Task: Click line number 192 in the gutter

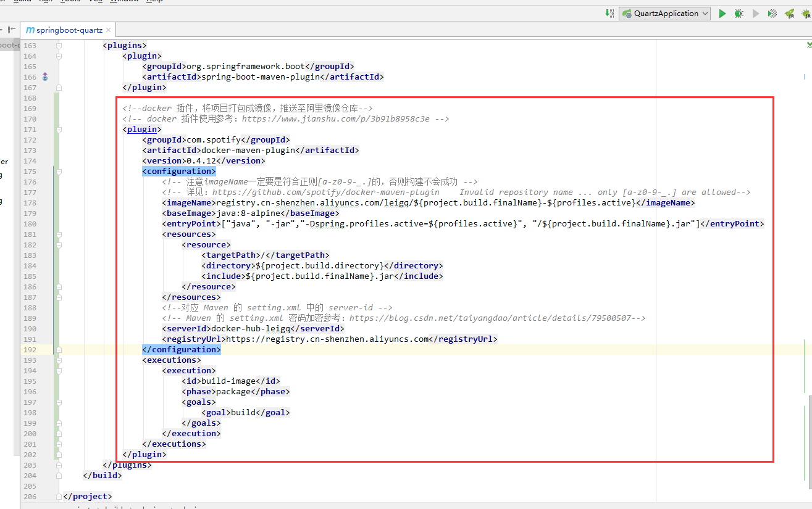Action: pyautogui.click(x=30, y=350)
